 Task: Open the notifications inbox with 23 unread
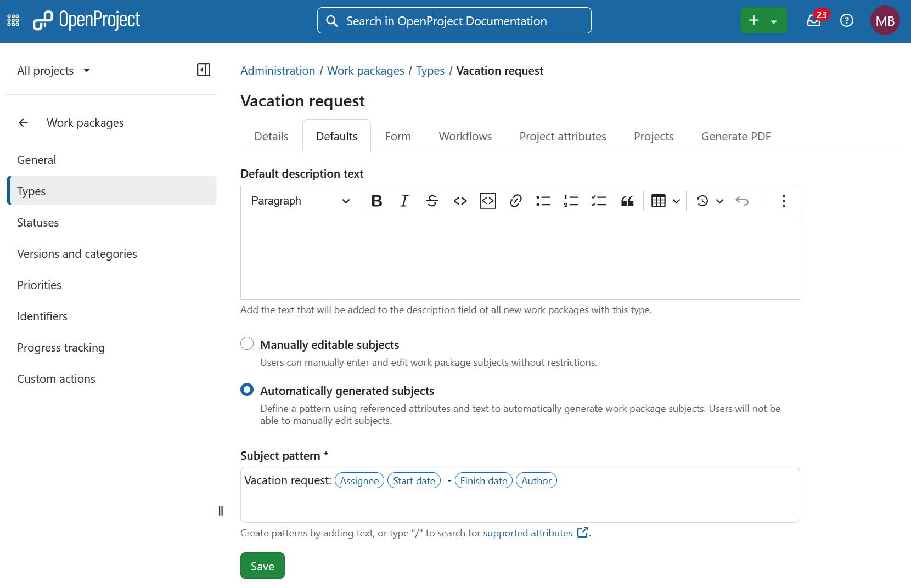tap(814, 21)
